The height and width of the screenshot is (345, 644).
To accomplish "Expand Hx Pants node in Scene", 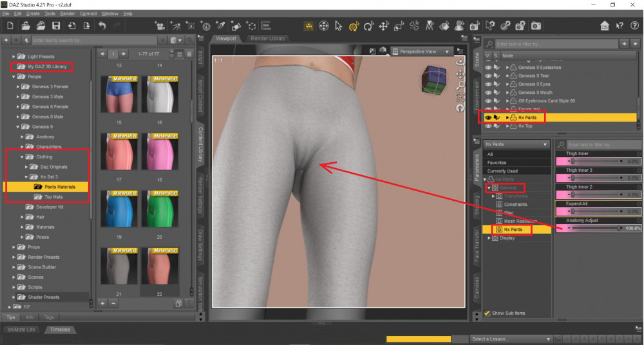I will coord(507,117).
